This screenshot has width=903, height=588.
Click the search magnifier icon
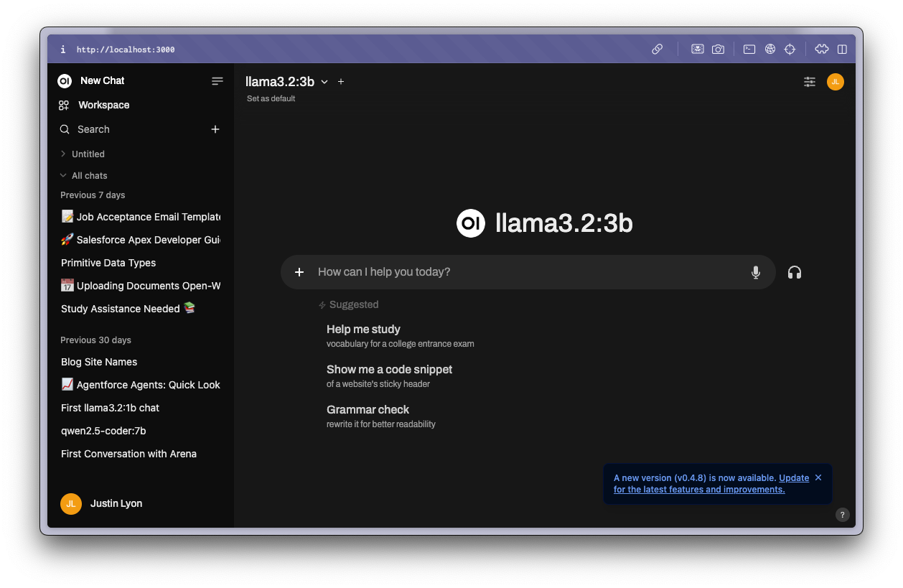click(65, 129)
